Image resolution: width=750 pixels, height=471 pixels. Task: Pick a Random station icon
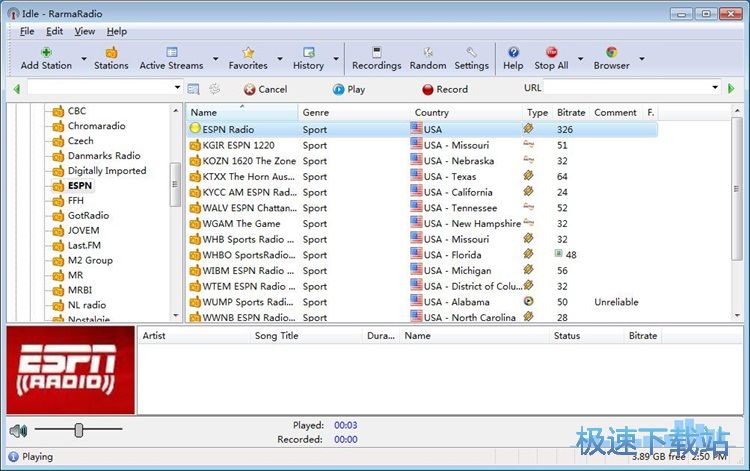coord(427,52)
